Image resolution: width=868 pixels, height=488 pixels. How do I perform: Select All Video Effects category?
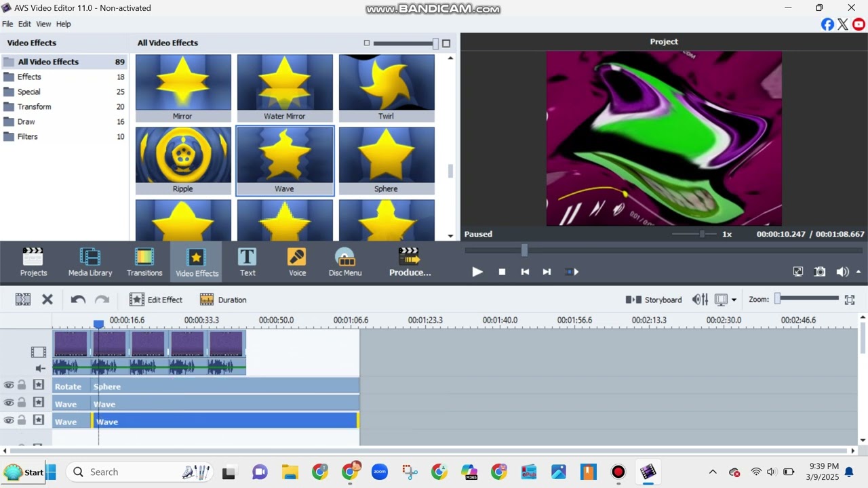64,62
